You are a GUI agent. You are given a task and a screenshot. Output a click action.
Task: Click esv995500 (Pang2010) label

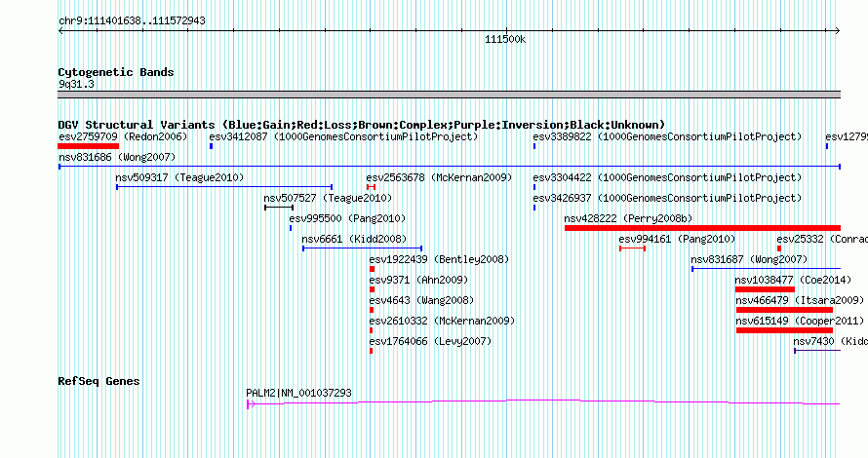coord(347,218)
